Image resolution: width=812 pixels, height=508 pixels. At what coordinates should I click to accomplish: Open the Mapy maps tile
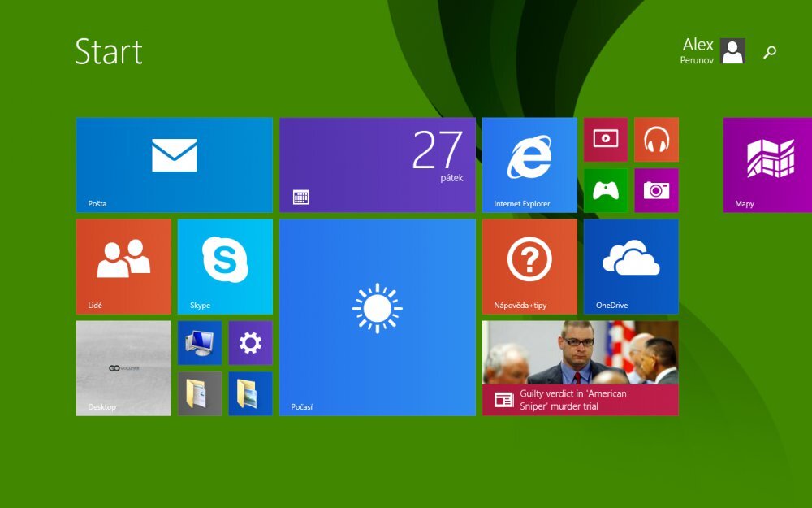coord(767,164)
